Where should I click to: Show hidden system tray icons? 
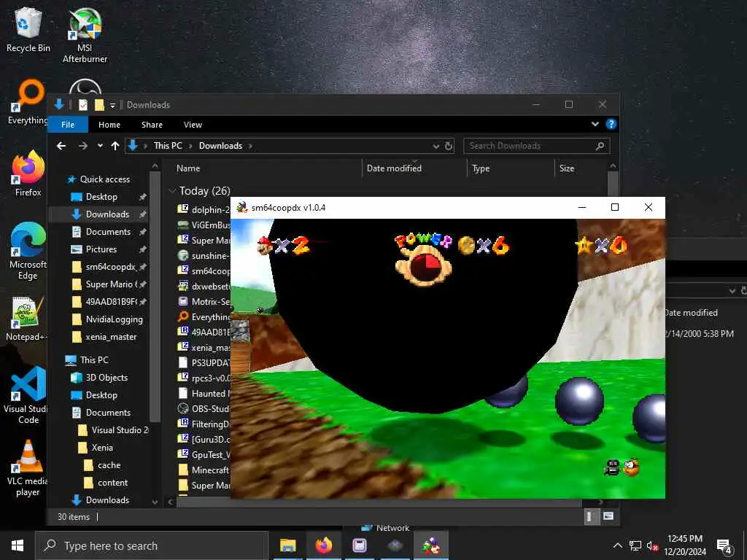click(617, 545)
